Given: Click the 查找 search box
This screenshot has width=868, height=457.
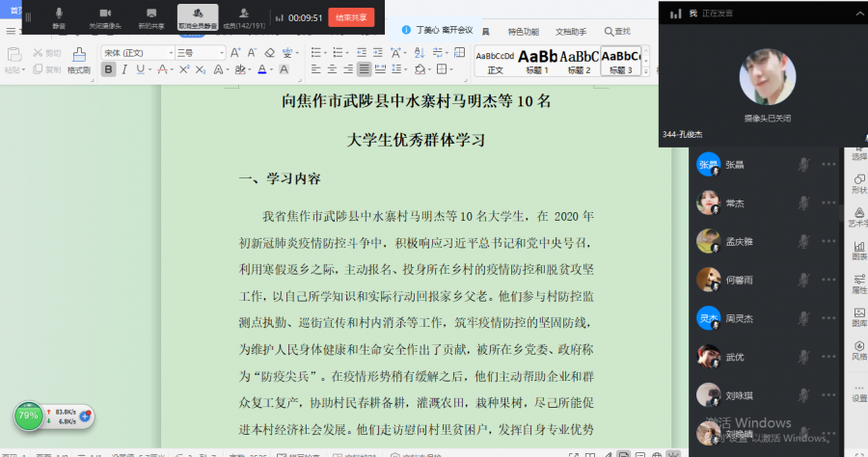Looking at the screenshot, I should click(618, 32).
